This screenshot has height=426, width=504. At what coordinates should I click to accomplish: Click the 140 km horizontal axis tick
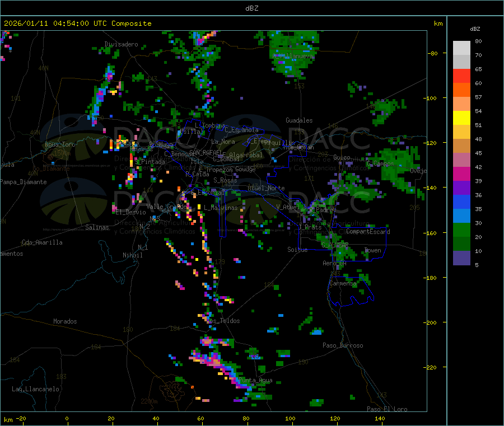tap(380, 418)
